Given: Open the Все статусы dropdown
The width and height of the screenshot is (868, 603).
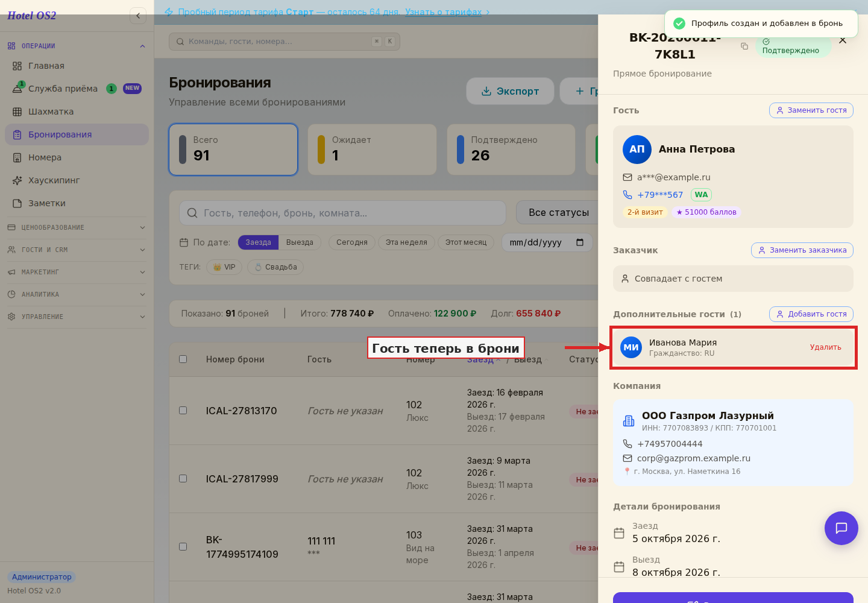Looking at the screenshot, I should coord(558,212).
